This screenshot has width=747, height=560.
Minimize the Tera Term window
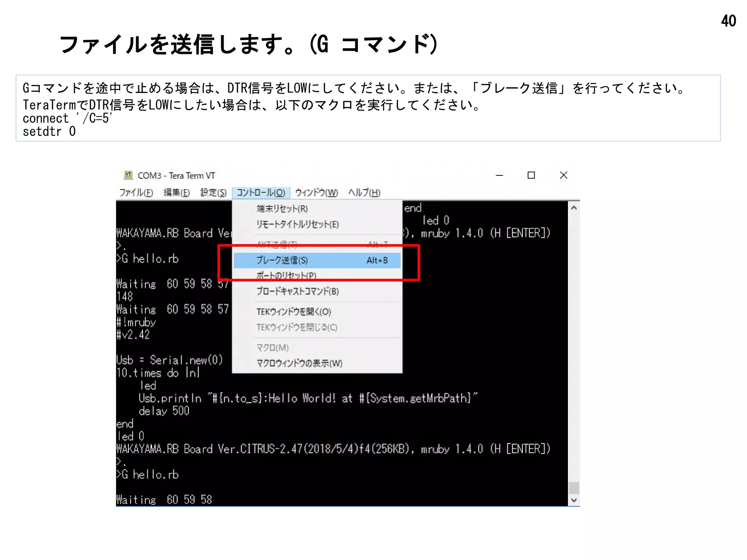[x=499, y=175]
